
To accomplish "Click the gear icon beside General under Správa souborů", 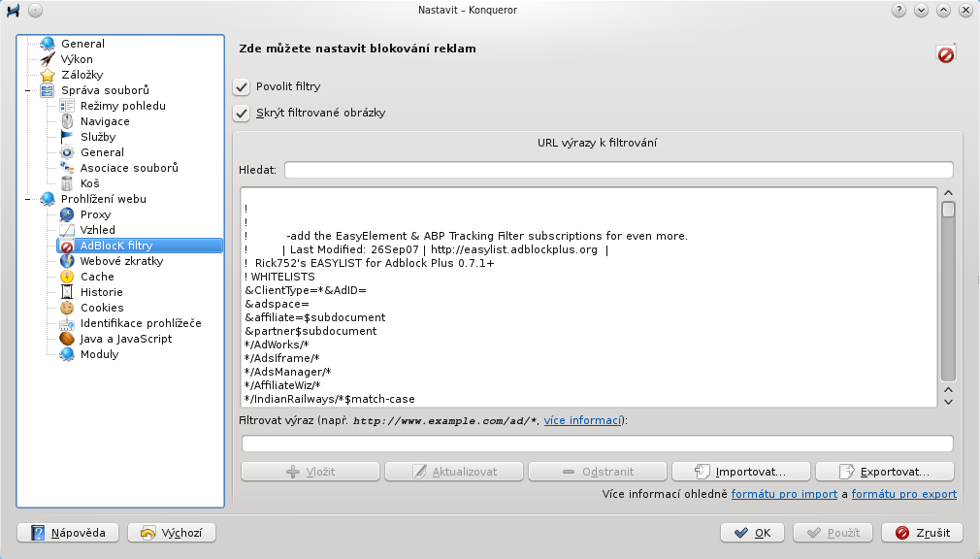I will click(67, 152).
